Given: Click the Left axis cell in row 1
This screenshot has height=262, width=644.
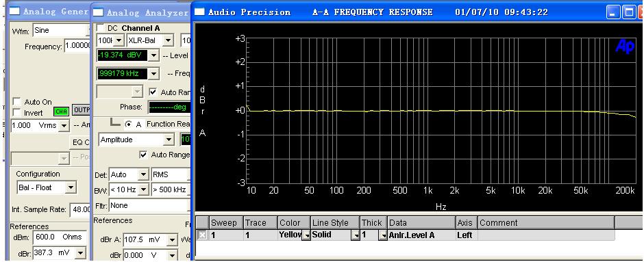Looking at the screenshot, I should click(467, 235).
